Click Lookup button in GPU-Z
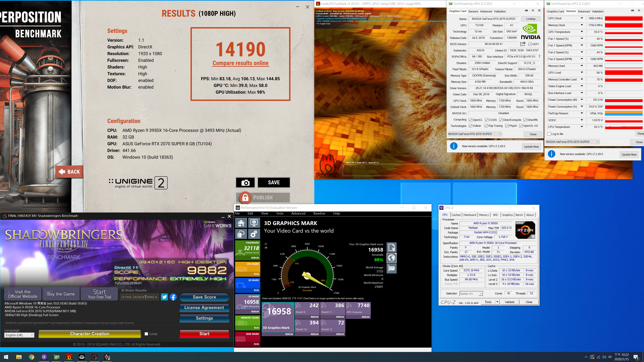Image resolution: width=644 pixels, height=362 pixels. point(530,19)
